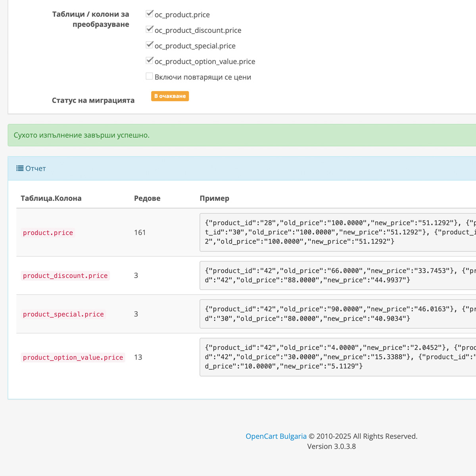Click the product.price JSON example box
This screenshot has height=476, width=476.
click(337, 232)
